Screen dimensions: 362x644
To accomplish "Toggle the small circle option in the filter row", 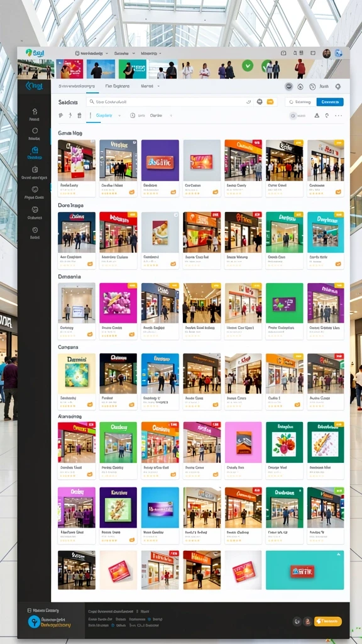I will click(x=293, y=116).
